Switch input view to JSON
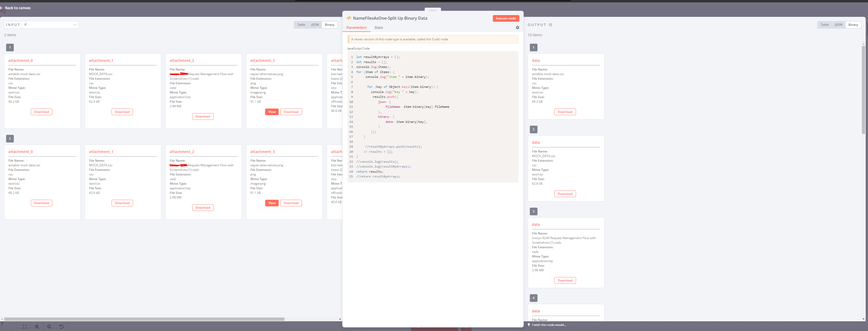The width and height of the screenshot is (868, 331). tap(315, 25)
